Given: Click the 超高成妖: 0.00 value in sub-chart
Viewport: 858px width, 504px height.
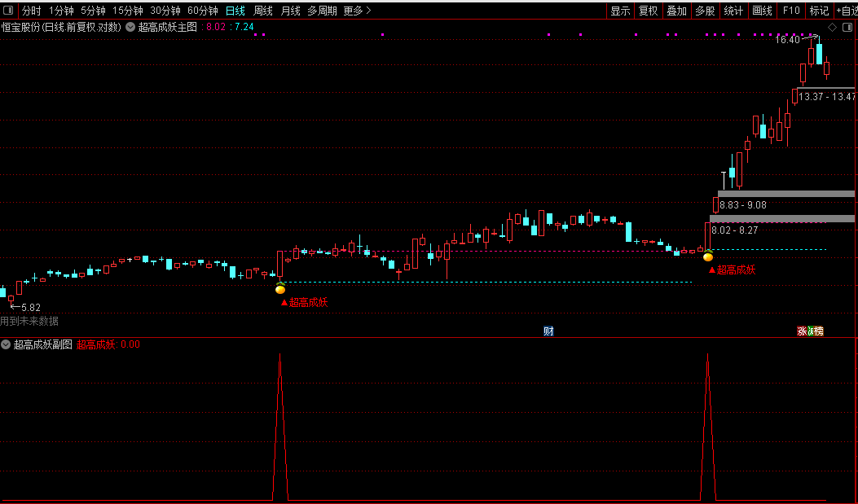Looking at the screenshot, I should [x=108, y=344].
